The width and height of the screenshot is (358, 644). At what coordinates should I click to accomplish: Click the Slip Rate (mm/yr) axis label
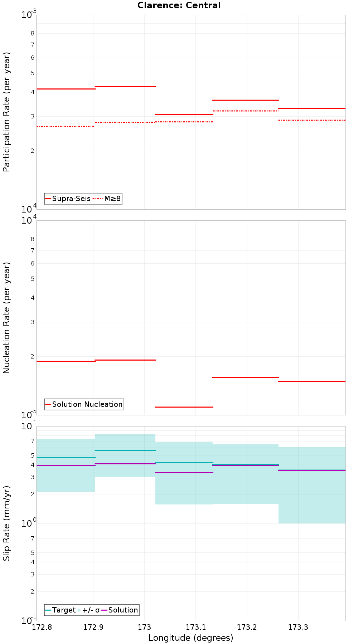(x=6, y=523)
